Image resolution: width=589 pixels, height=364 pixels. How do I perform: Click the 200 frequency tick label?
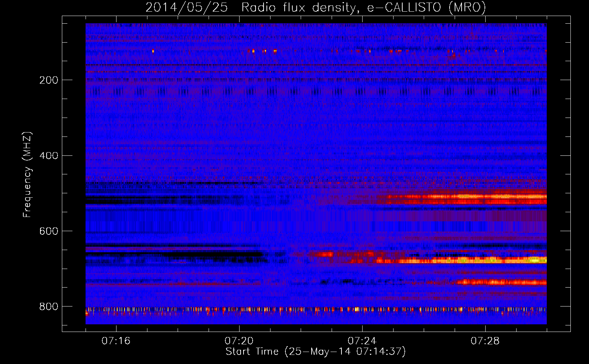point(49,80)
